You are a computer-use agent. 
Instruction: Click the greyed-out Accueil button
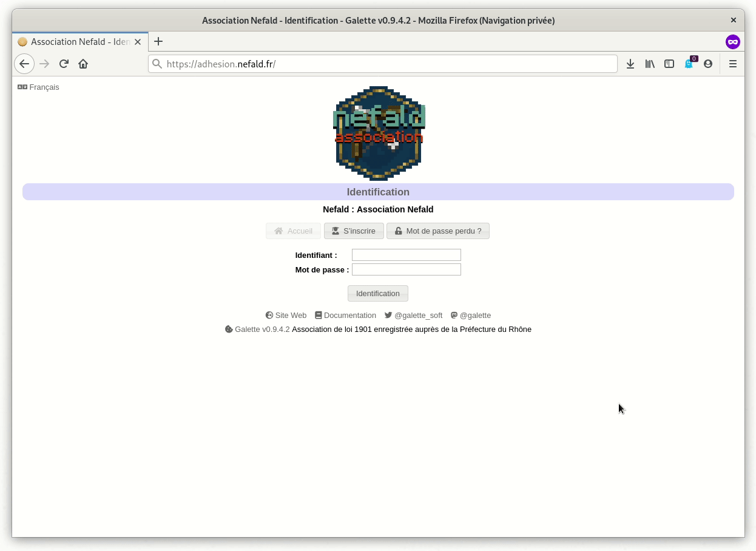pos(293,231)
